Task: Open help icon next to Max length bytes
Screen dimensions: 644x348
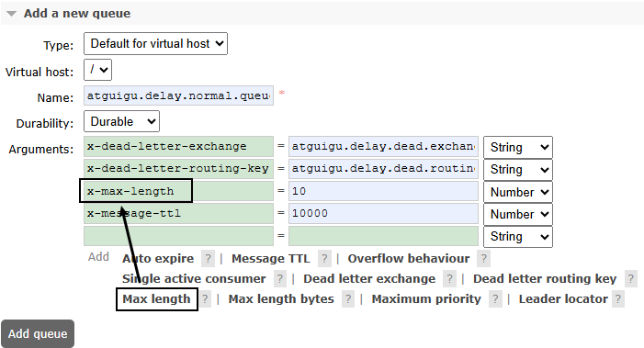Action: tap(348, 299)
